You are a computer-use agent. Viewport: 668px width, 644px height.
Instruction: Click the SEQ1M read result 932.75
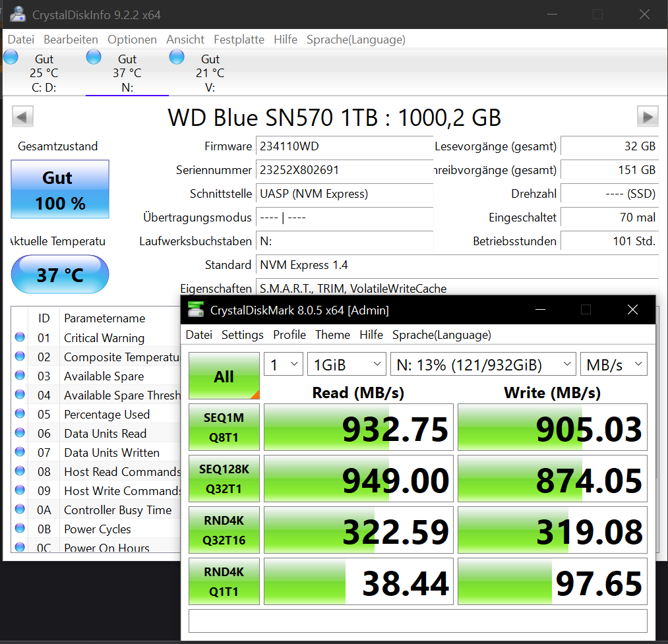pos(359,427)
